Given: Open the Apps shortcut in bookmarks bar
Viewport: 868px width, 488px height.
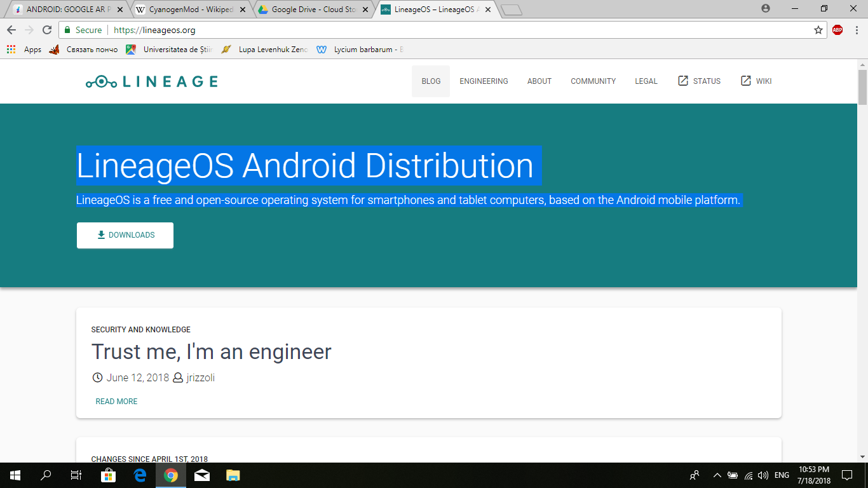Looking at the screenshot, I should [x=24, y=50].
